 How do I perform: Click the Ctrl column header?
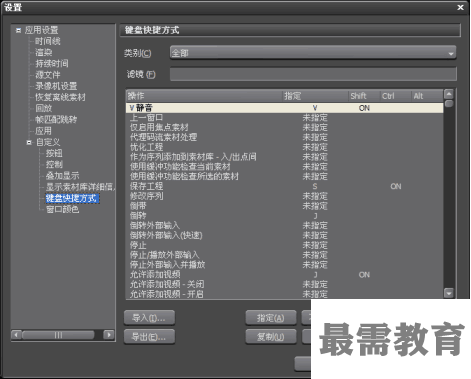point(396,96)
